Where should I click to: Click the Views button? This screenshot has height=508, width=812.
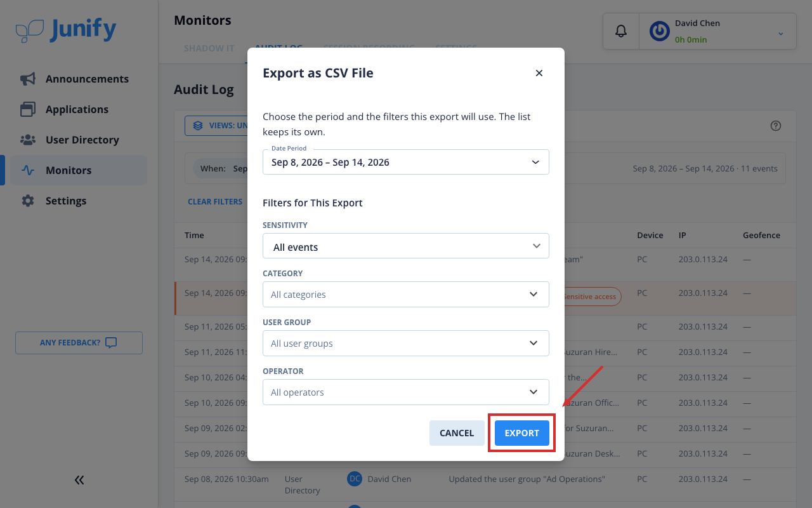tap(216, 126)
